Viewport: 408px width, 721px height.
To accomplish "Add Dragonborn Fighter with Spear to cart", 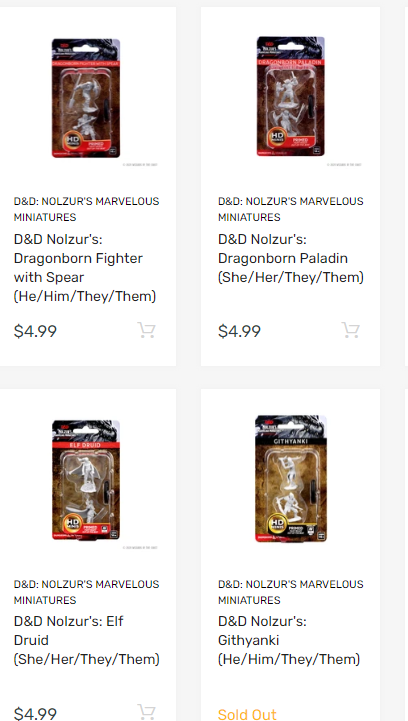I will [x=146, y=330].
